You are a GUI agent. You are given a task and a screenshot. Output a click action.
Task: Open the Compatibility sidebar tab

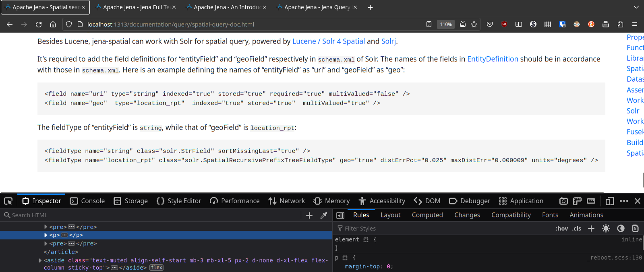point(511,215)
